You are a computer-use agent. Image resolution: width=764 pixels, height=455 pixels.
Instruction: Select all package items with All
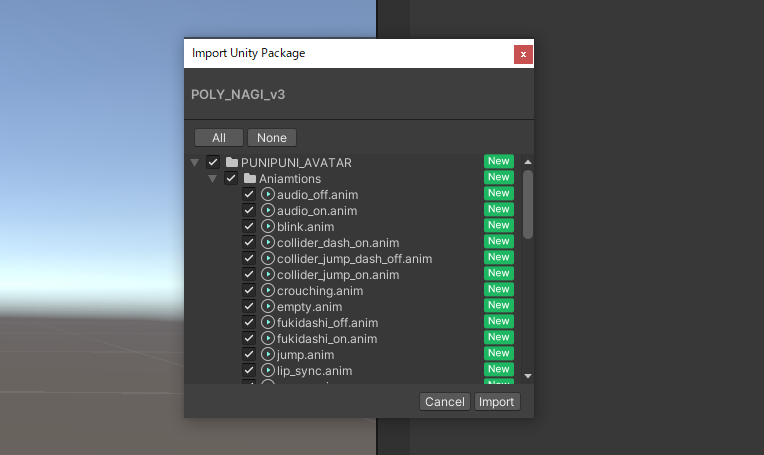coord(219,138)
